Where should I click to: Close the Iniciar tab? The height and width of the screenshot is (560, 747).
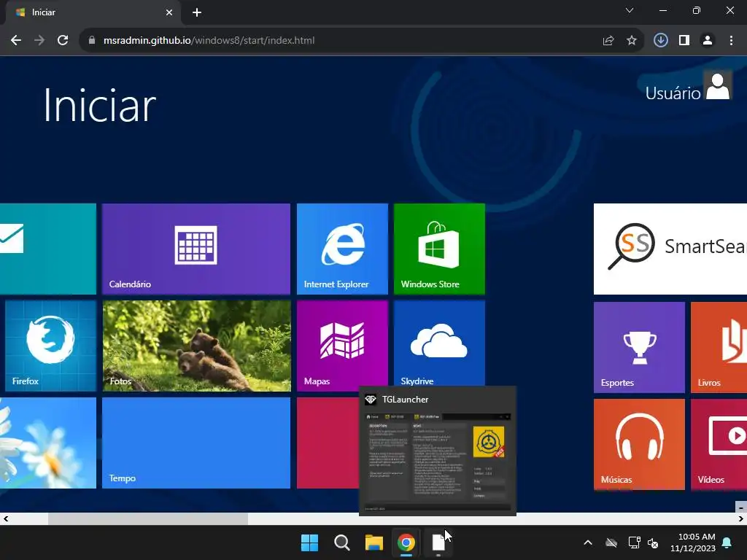(x=169, y=12)
